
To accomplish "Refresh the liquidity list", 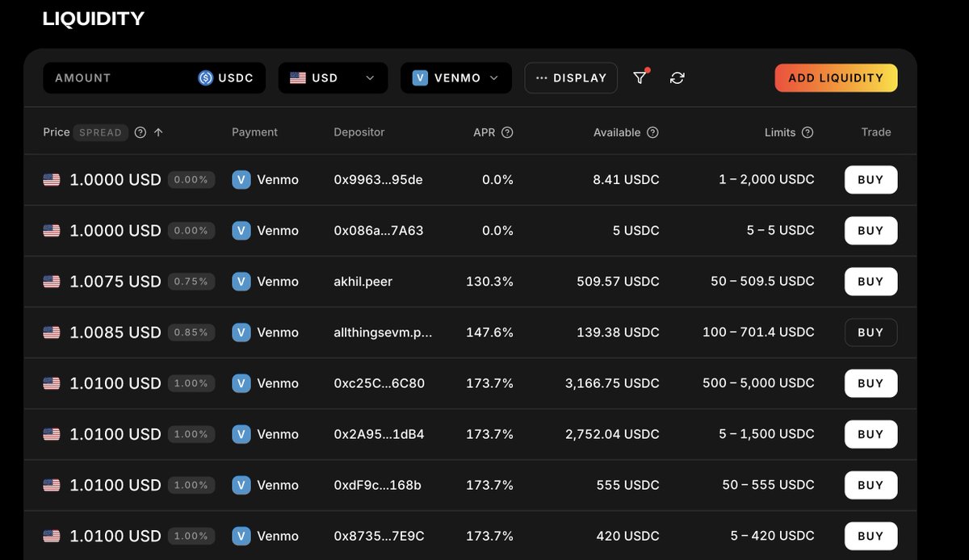I will point(677,77).
